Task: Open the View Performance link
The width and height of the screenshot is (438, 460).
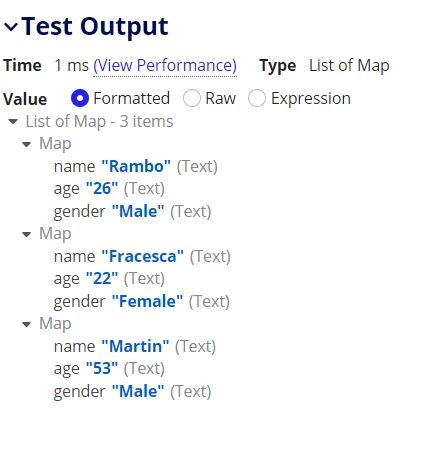Action: click(165, 65)
